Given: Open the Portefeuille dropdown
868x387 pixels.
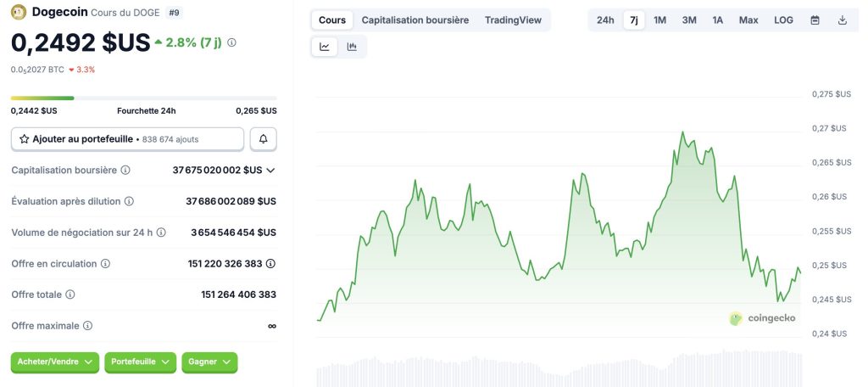Looking at the screenshot, I should pyautogui.click(x=140, y=362).
